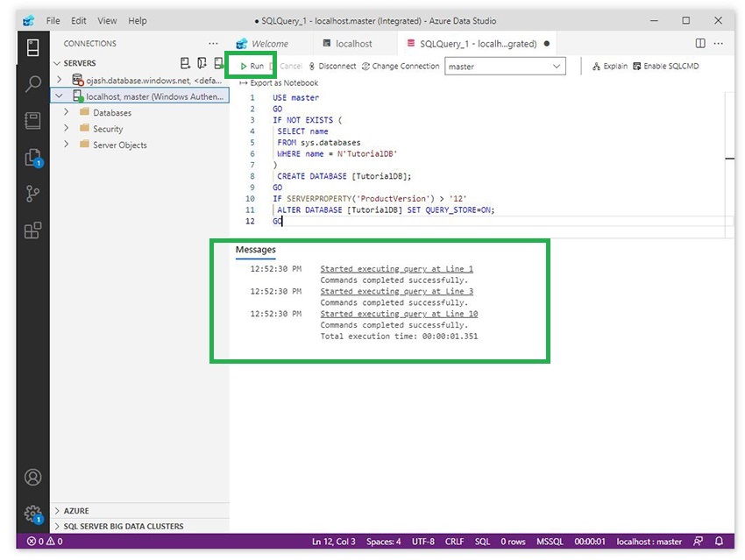Open Connections panel more actions ellipsis
Viewport: 745px width, 560px height.
pyautogui.click(x=213, y=43)
